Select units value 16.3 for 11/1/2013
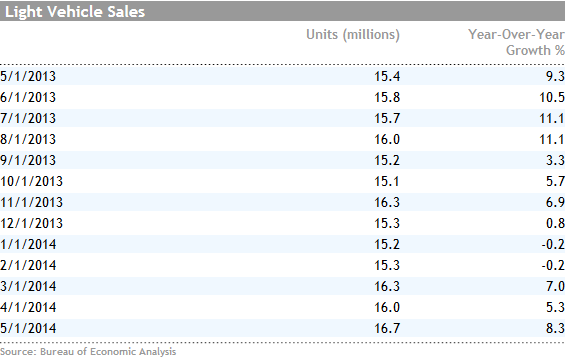Viewport: 565px width, 362px height. click(x=387, y=202)
